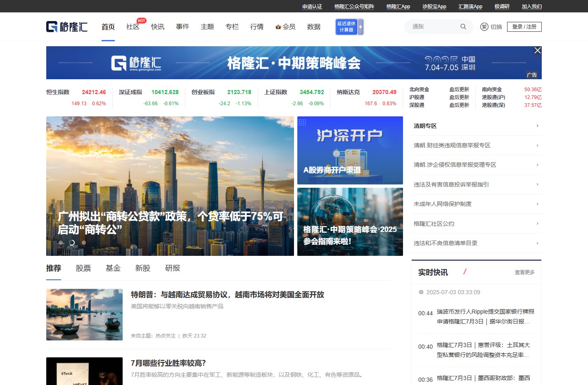The width and height of the screenshot is (588, 385).
Task: Click the crown icon next to 会员
Action: pyautogui.click(x=278, y=27)
